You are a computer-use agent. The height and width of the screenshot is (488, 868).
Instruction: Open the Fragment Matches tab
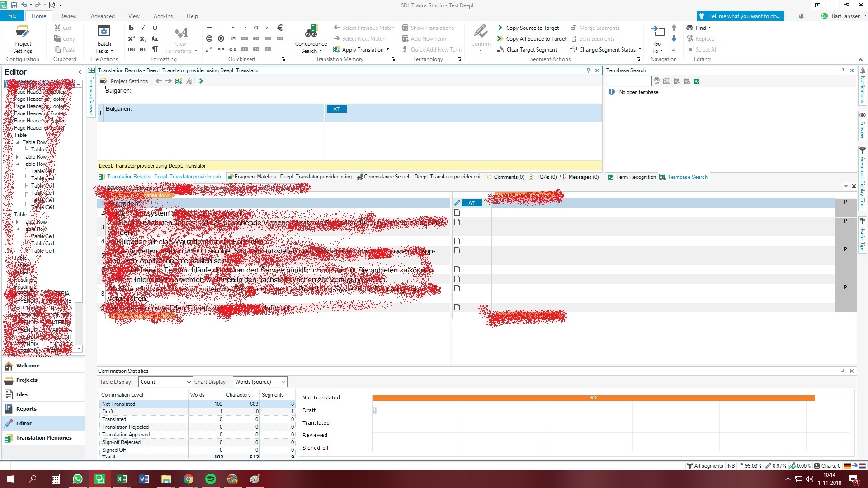coord(292,177)
